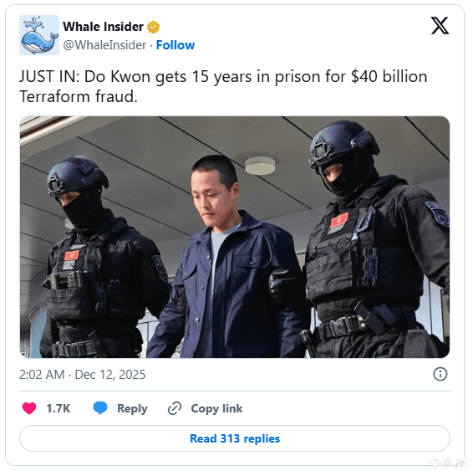Image resolution: width=473 pixels, height=476 pixels.
Task: Click the tweet text about Do Kwon
Action: coord(223,86)
